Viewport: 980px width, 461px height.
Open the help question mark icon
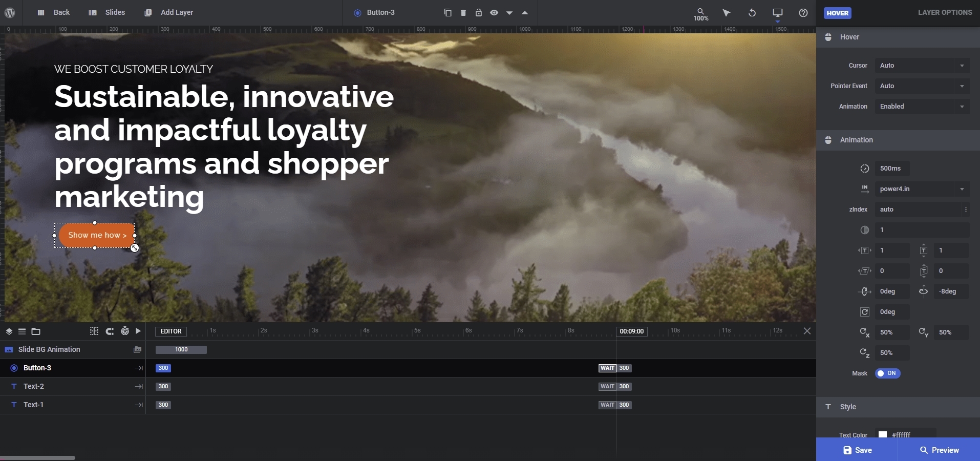coord(803,13)
